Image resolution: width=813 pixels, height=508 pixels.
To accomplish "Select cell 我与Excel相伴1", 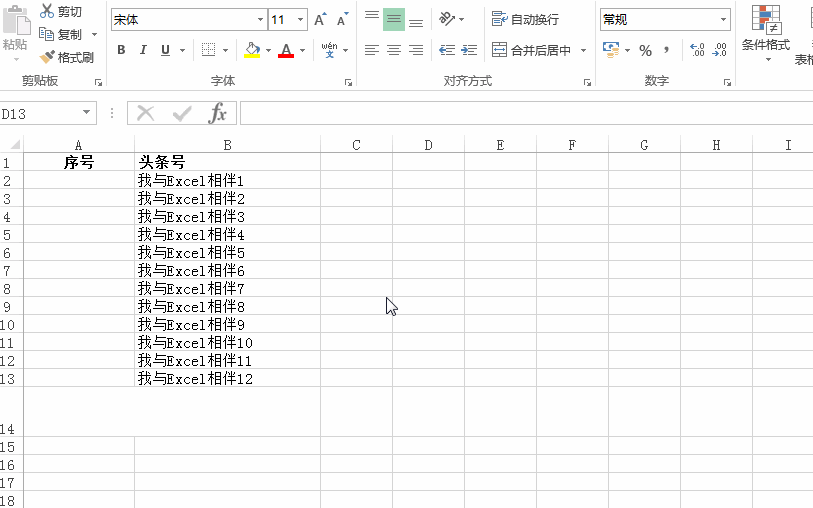I will point(227,180).
